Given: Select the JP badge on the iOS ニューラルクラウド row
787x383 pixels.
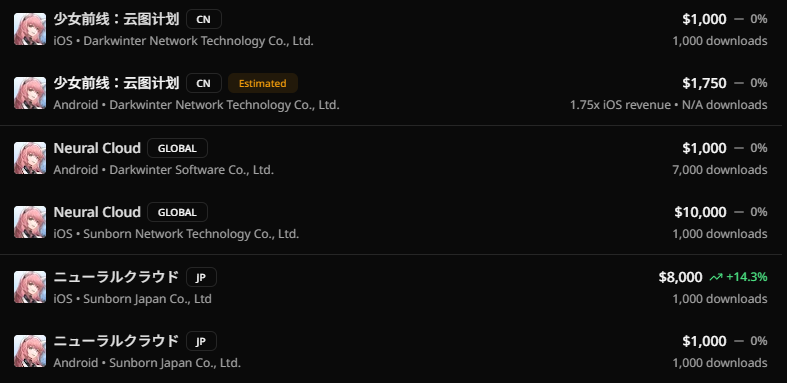Looking at the screenshot, I should point(201,277).
